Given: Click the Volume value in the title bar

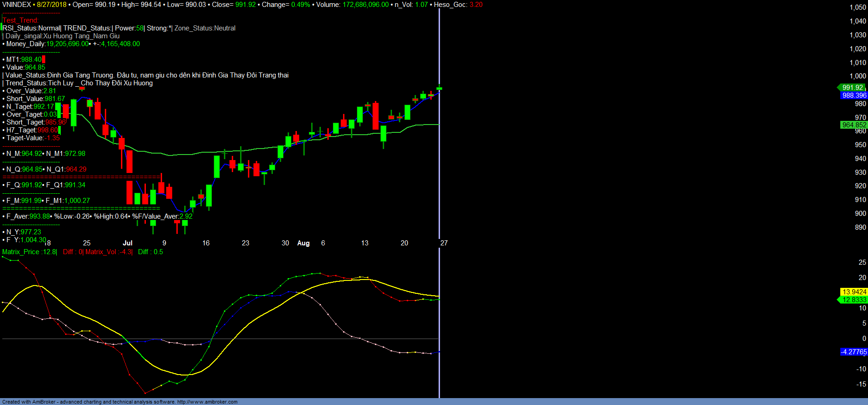Looking at the screenshot, I should 365,5.
